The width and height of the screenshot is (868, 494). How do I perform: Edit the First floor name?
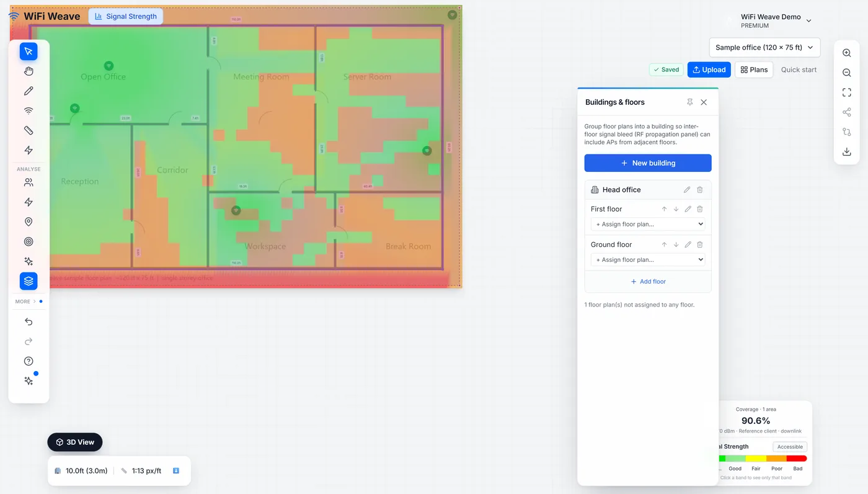[688, 209]
